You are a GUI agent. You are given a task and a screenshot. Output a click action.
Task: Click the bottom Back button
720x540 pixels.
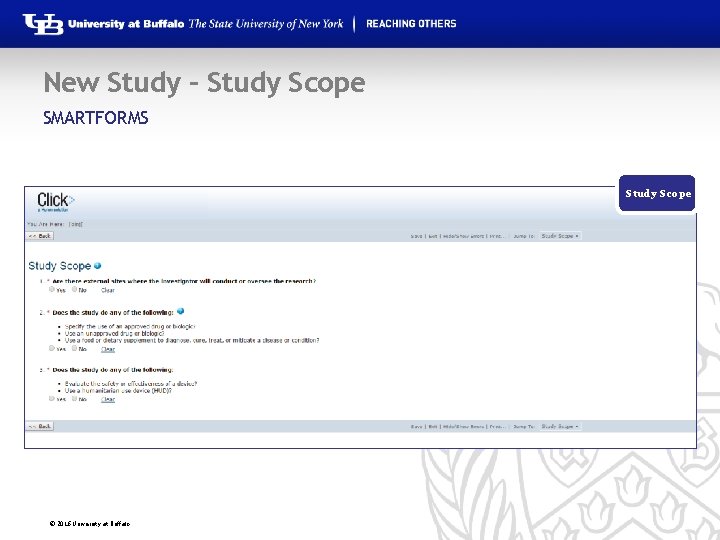39,426
